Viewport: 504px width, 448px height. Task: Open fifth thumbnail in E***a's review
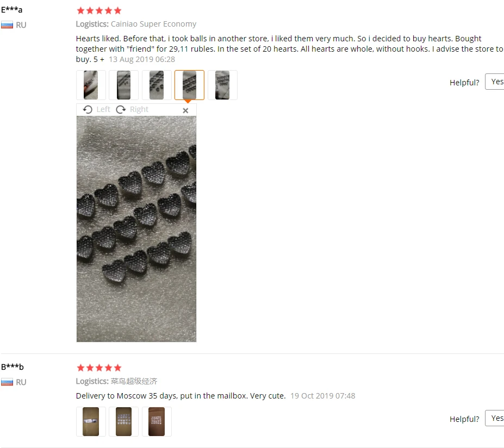coord(222,85)
